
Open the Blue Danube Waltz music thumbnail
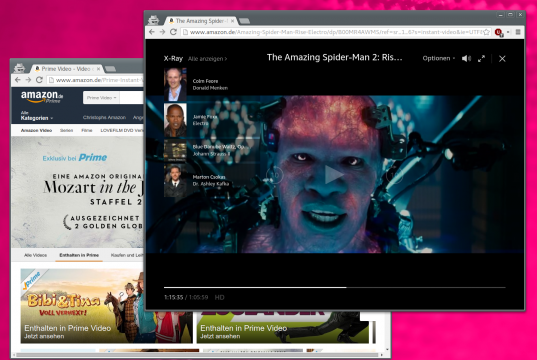[x=175, y=150]
